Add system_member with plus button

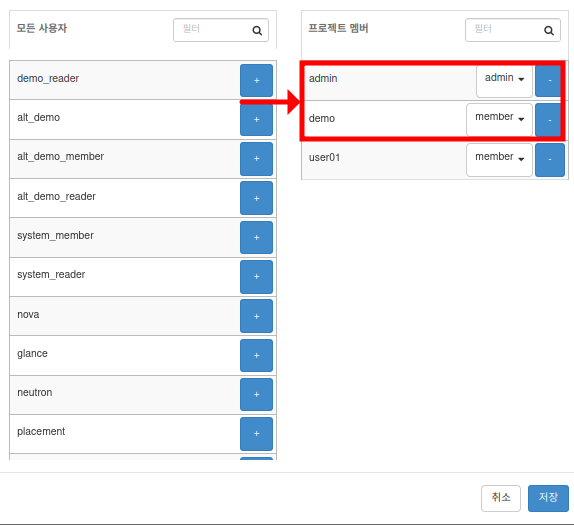click(x=256, y=237)
